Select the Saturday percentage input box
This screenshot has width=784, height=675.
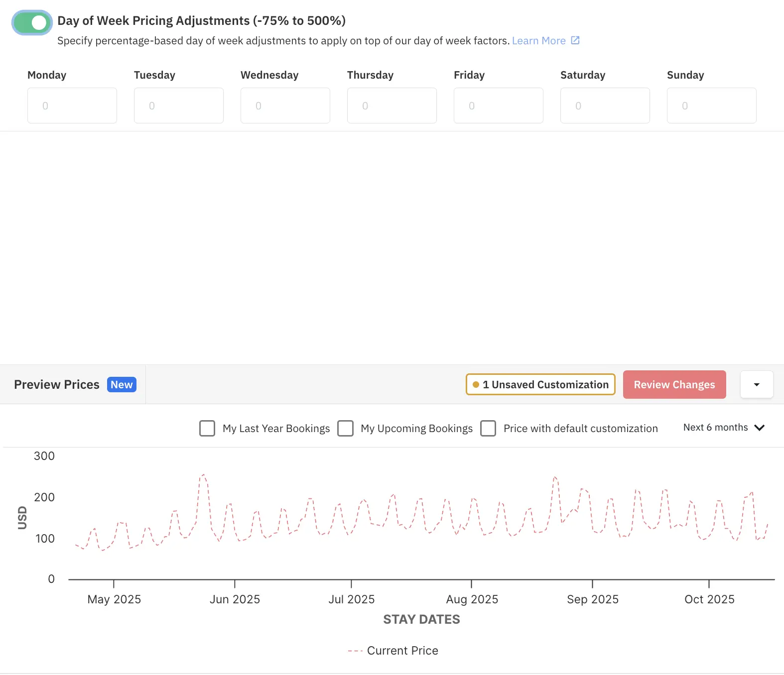coord(605,106)
